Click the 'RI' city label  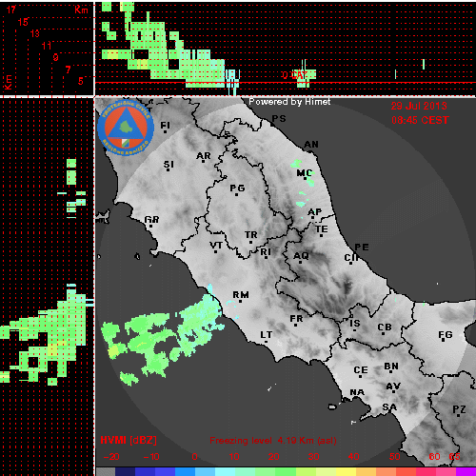266,252
